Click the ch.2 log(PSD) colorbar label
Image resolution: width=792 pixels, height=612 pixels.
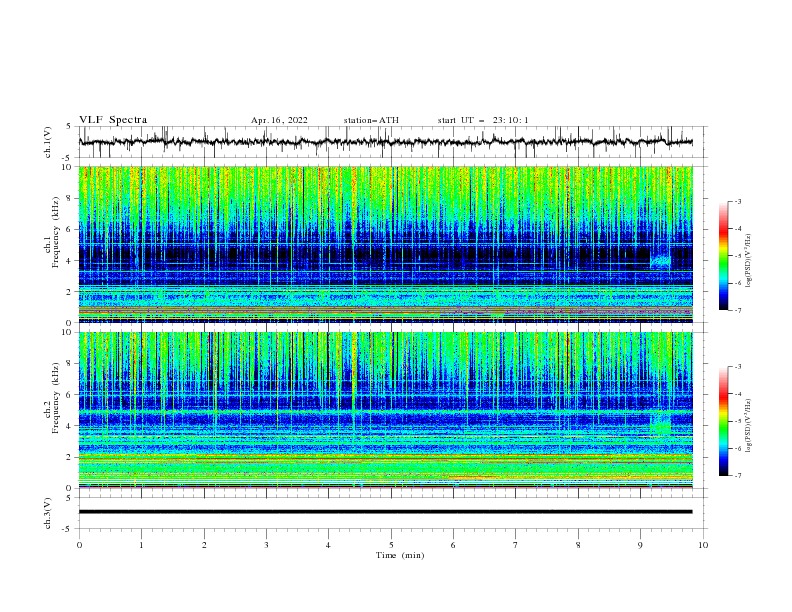click(749, 426)
